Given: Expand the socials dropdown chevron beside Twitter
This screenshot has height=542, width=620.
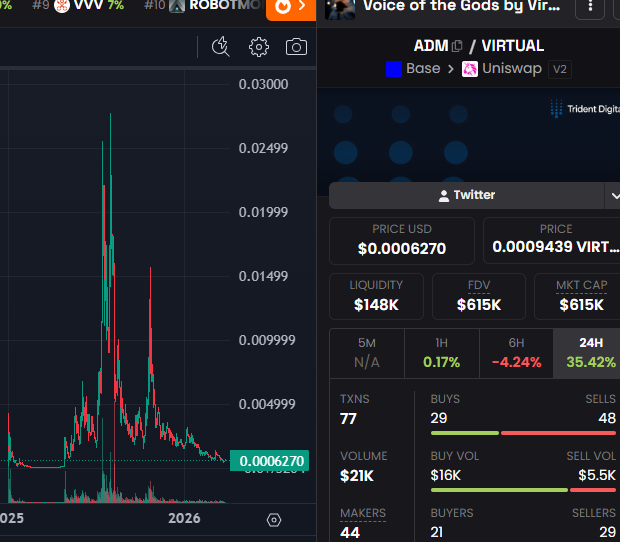Looking at the screenshot, I should pyautogui.click(x=614, y=195).
